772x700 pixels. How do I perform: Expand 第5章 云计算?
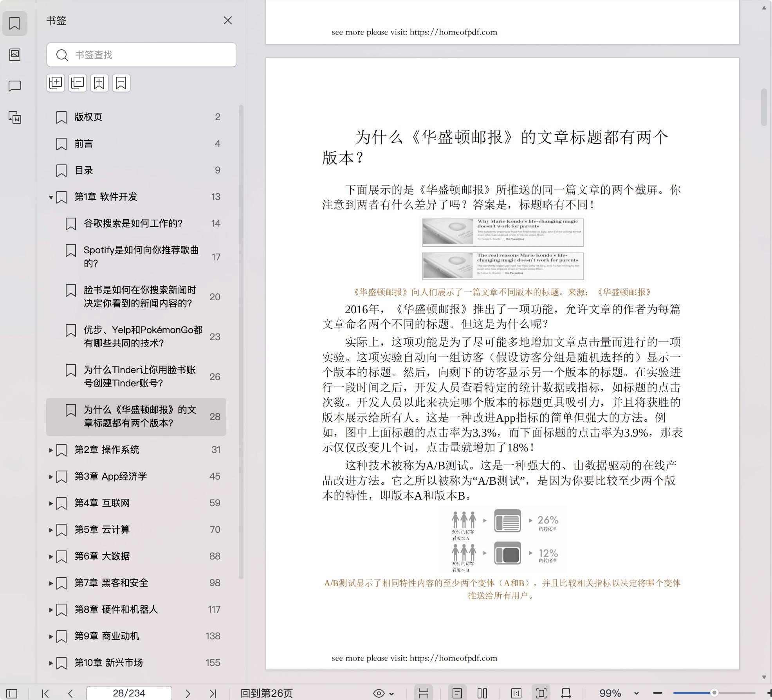pos(51,530)
